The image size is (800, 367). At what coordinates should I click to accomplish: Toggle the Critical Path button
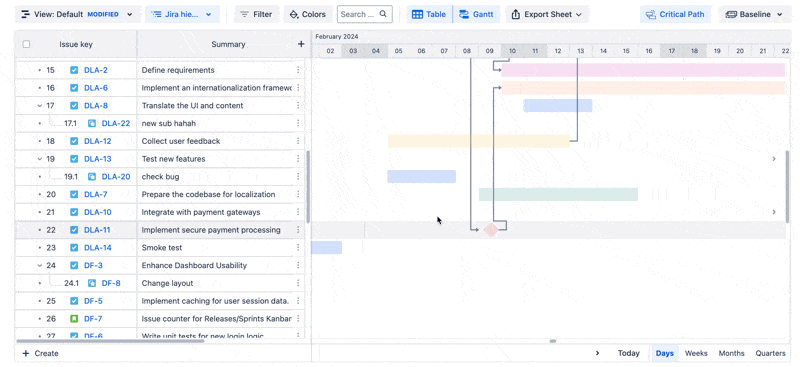tap(675, 14)
